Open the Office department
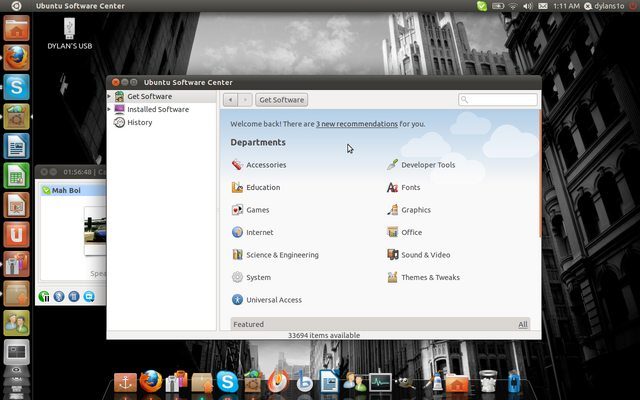The width and height of the screenshot is (640, 400). click(x=404, y=232)
